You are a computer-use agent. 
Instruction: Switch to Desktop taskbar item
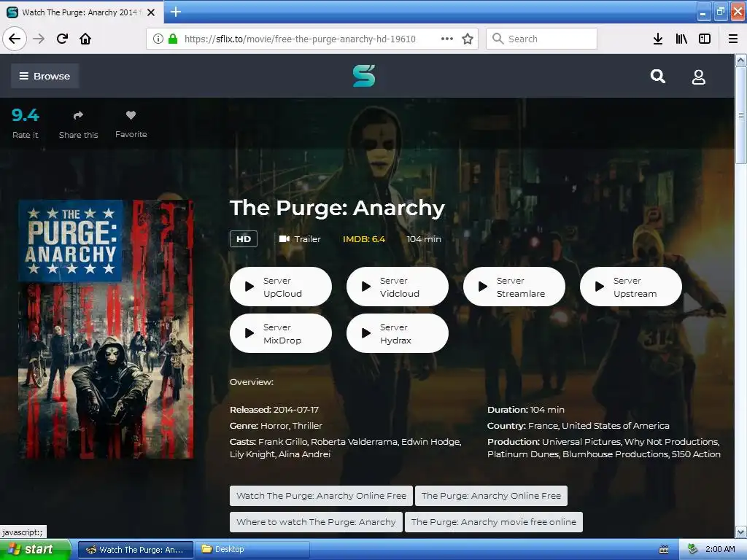[252, 549]
